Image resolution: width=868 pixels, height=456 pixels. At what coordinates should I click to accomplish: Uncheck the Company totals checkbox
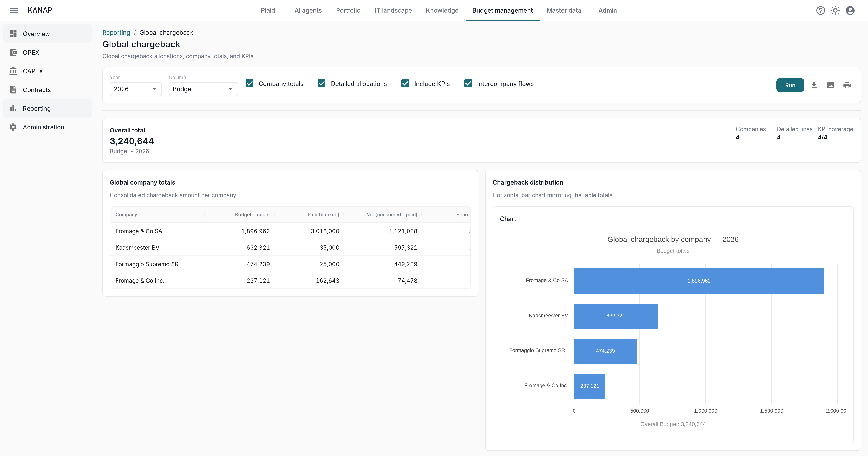(x=249, y=83)
